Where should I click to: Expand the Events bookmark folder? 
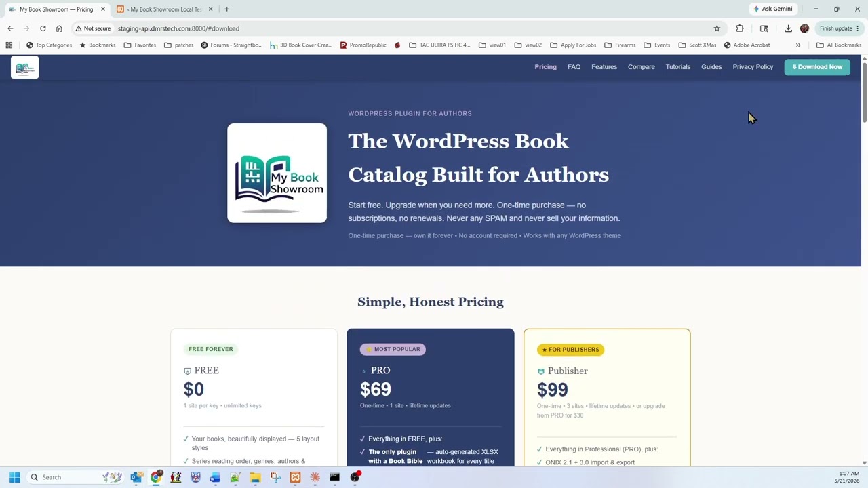[656, 45]
